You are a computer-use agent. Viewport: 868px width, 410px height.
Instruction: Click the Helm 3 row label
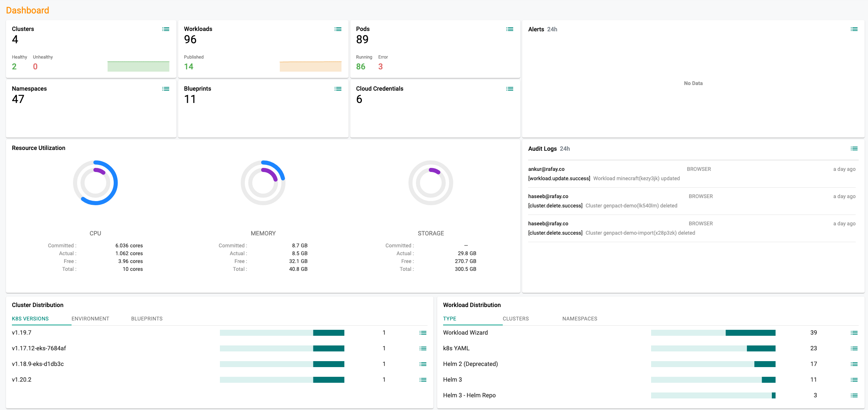click(452, 380)
